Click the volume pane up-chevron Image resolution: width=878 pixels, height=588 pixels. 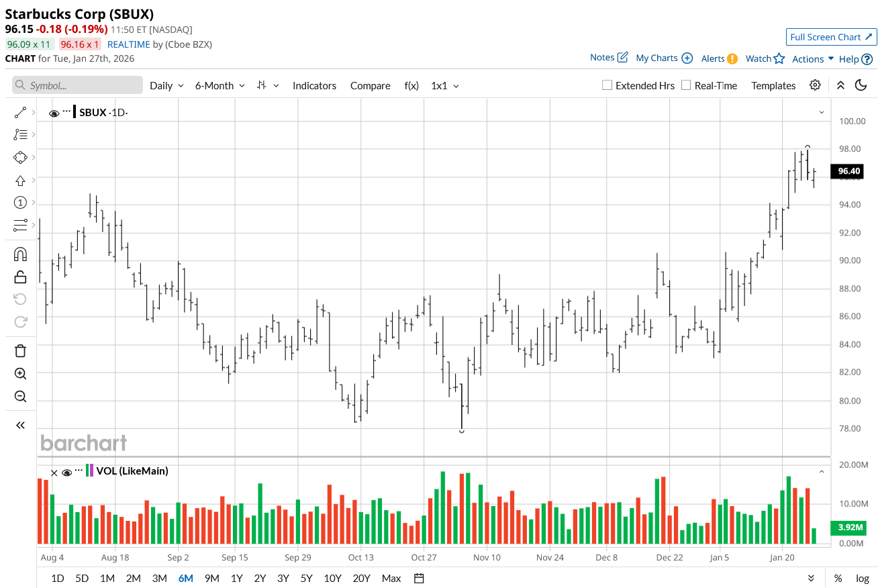pos(822,472)
